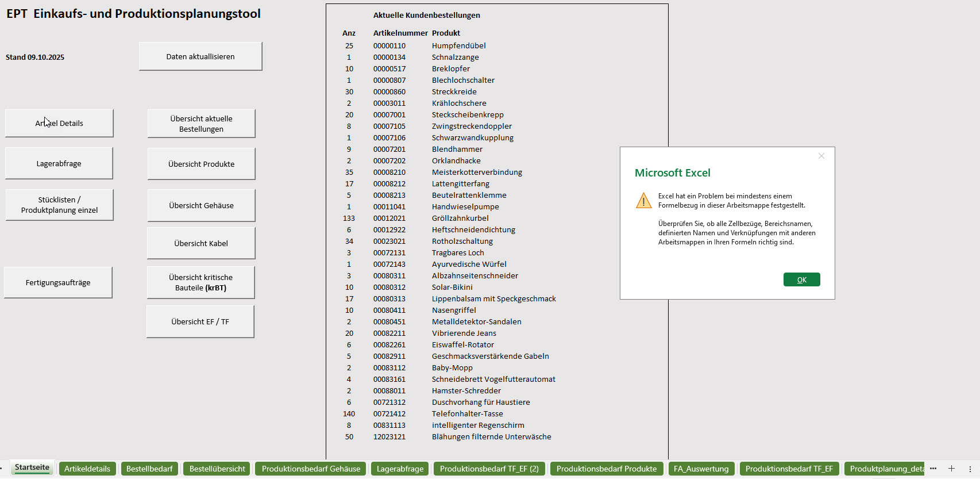This screenshot has height=479, width=980.
Task: Close the Microsoft Excel error dialog
Action: tap(821, 156)
